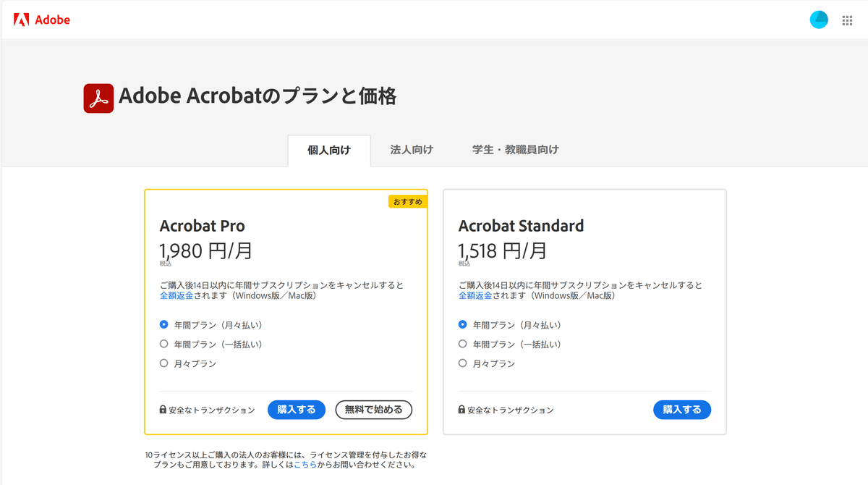Click the おすすめ badge on Pro card

[408, 201]
